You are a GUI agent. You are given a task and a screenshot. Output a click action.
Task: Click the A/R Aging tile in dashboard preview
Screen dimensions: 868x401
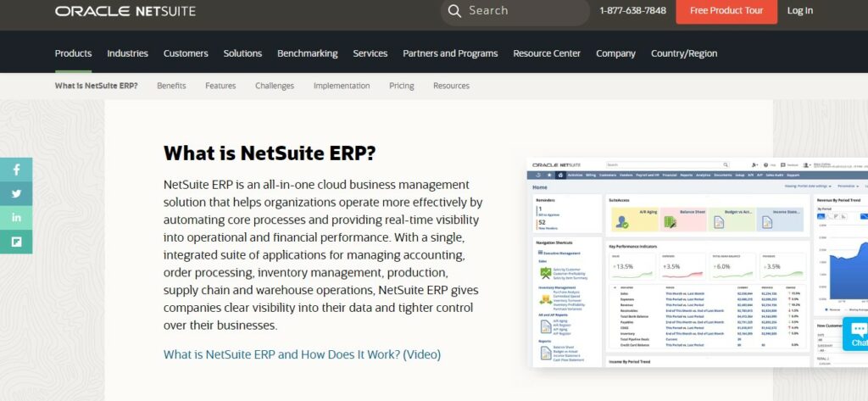coord(634,220)
